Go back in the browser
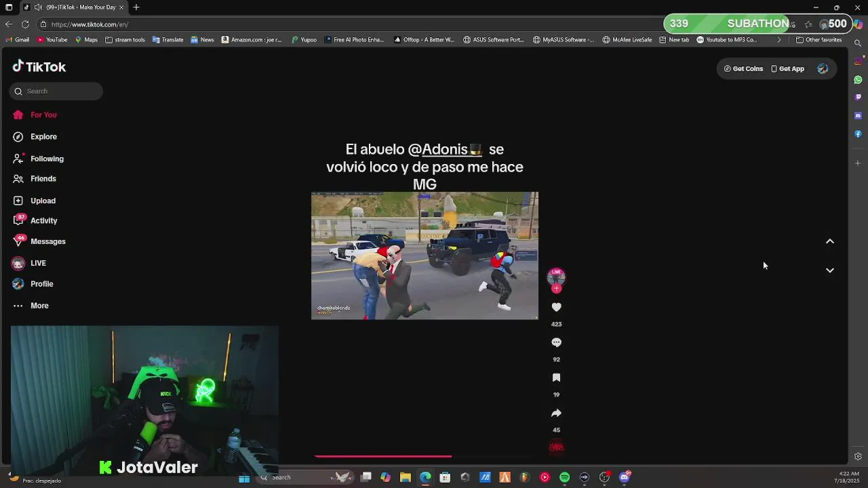 click(9, 24)
